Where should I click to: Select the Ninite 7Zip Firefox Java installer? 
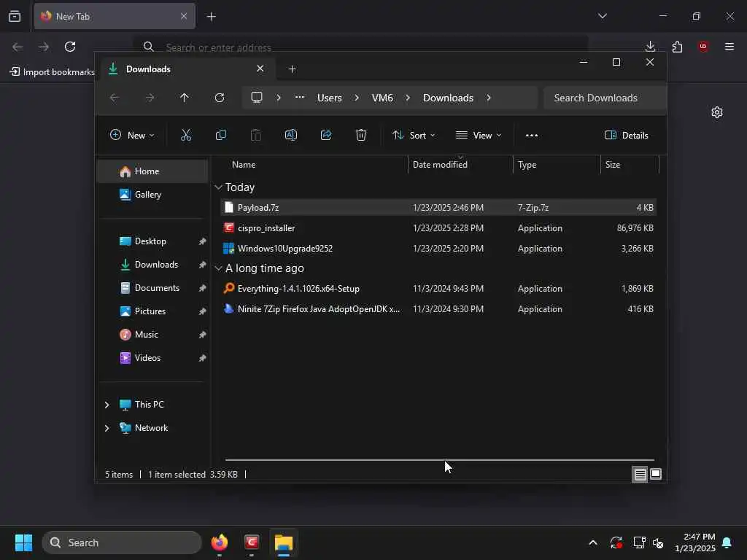438,309
